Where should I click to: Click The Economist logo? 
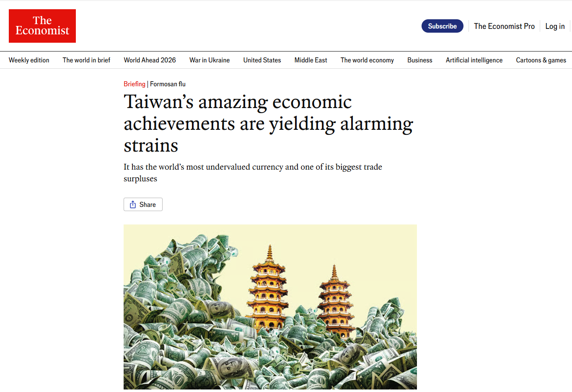click(x=42, y=26)
